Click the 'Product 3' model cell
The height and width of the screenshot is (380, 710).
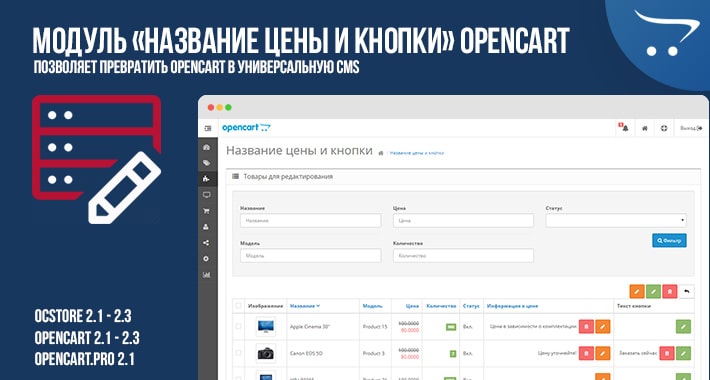coord(374,353)
